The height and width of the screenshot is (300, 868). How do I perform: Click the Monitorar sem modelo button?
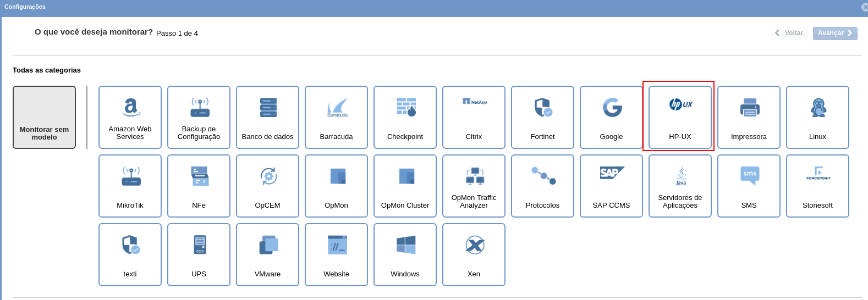[x=44, y=117]
